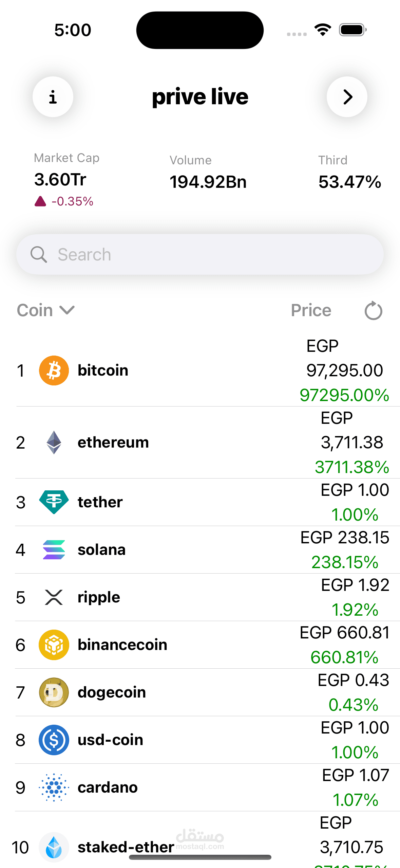Tap the cardano logo icon
Image resolution: width=400 pixels, height=868 pixels.
[x=54, y=787]
